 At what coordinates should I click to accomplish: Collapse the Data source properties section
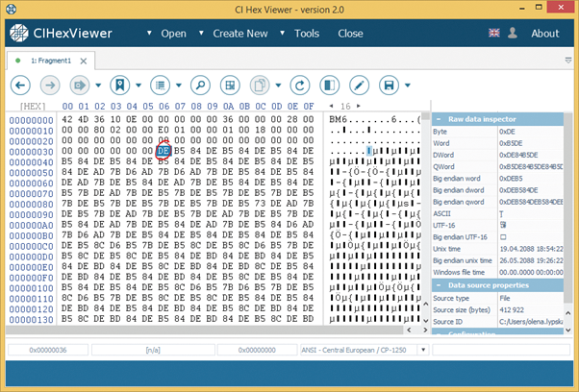(x=439, y=285)
